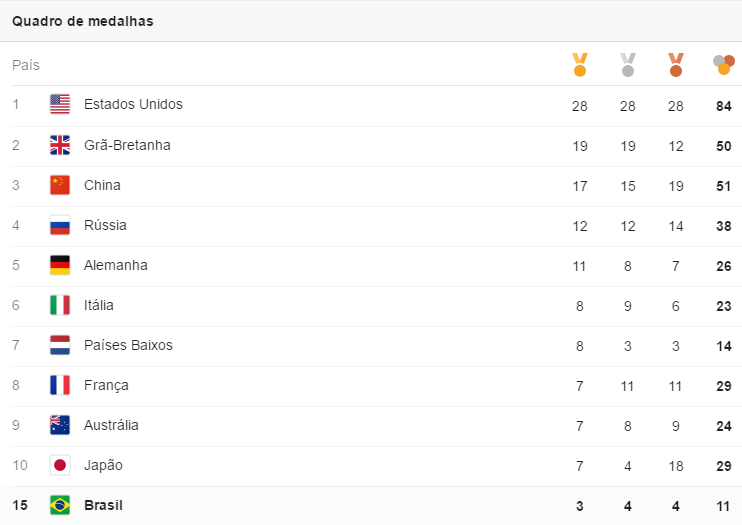Click the gold medal column icon

click(580, 65)
